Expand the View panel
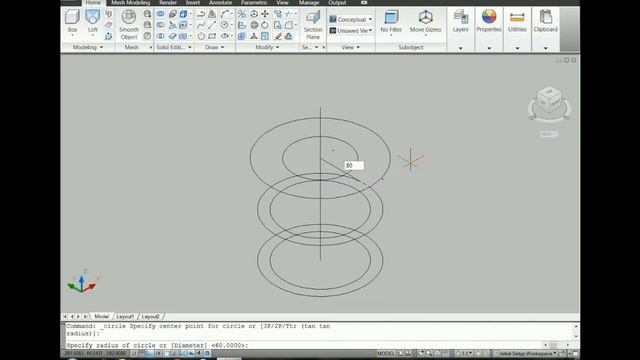This screenshot has height=360, width=640. (351, 47)
